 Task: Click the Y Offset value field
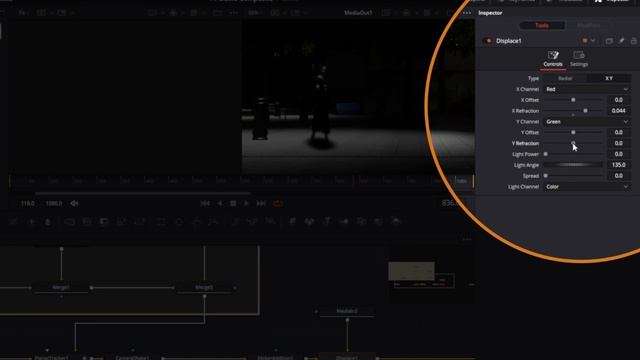(x=618, y=132)
